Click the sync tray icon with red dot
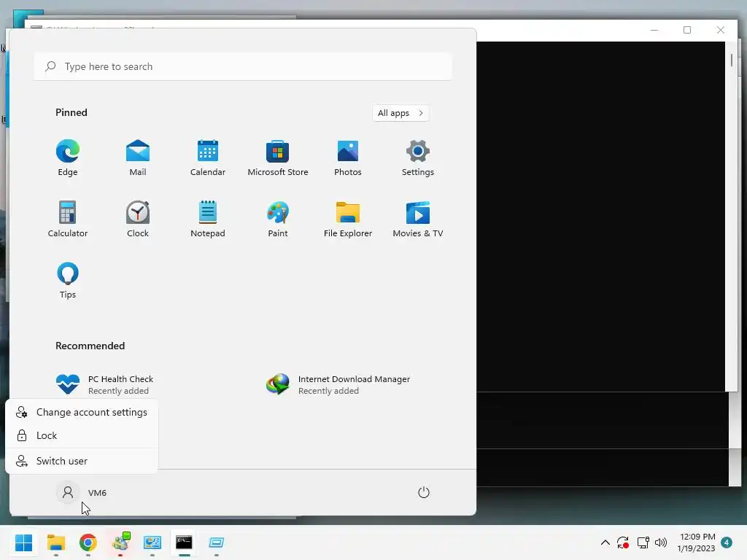Screen dimensions: 747x560 pyautogui.click(x=623, y=542)
